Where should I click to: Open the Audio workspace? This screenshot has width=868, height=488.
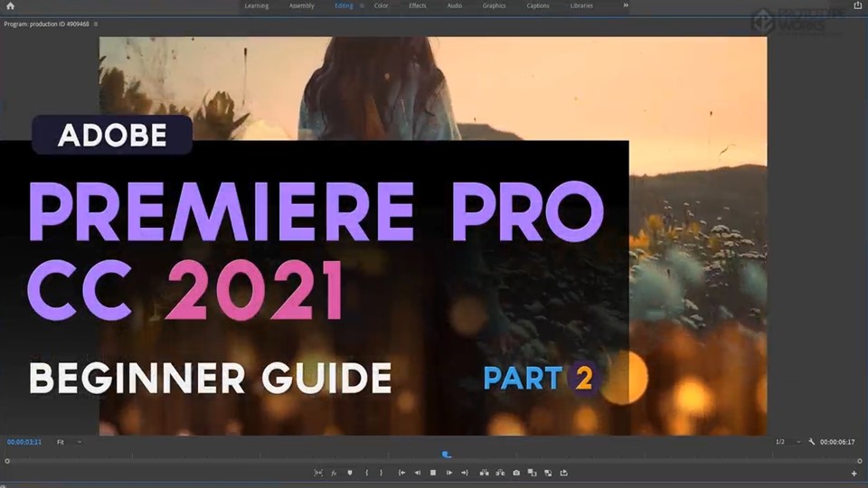point(454,5)
